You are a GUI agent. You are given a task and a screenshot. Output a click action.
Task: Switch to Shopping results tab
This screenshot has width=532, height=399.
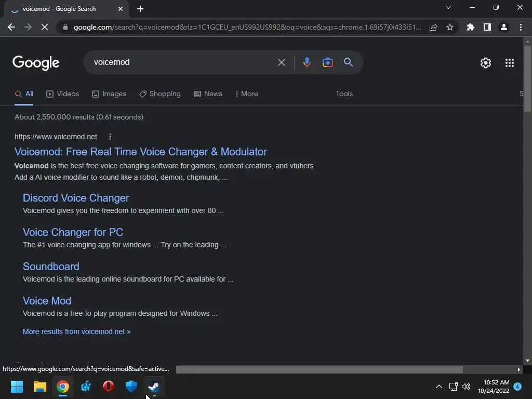160,94
